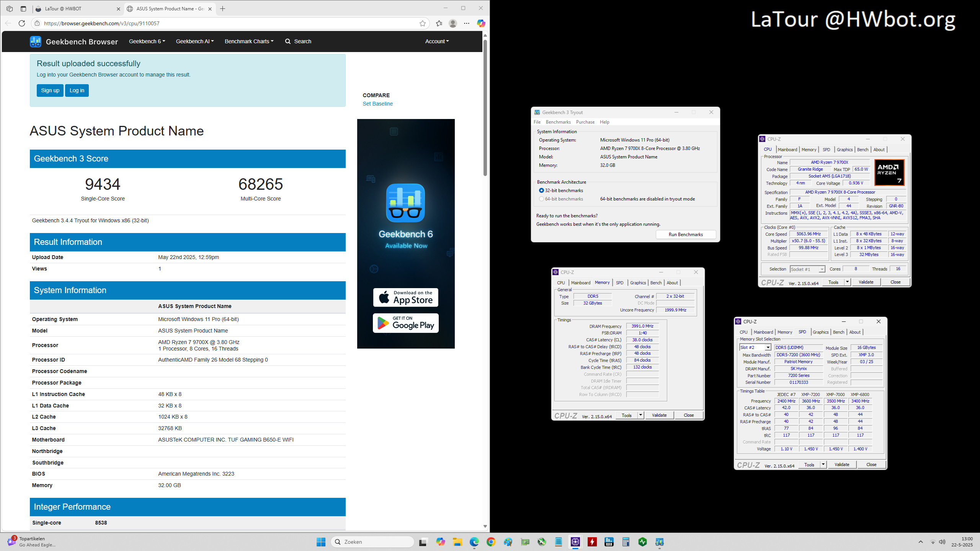Click the clock and date in the taskbar
The width and height of the screenshot is (980, 551).
pos(962,542)
